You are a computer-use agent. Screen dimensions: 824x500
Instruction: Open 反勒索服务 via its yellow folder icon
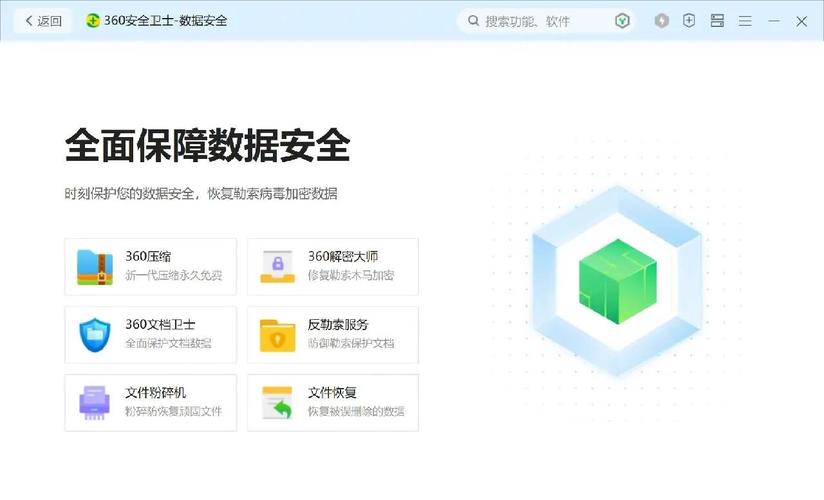[277, 334]
